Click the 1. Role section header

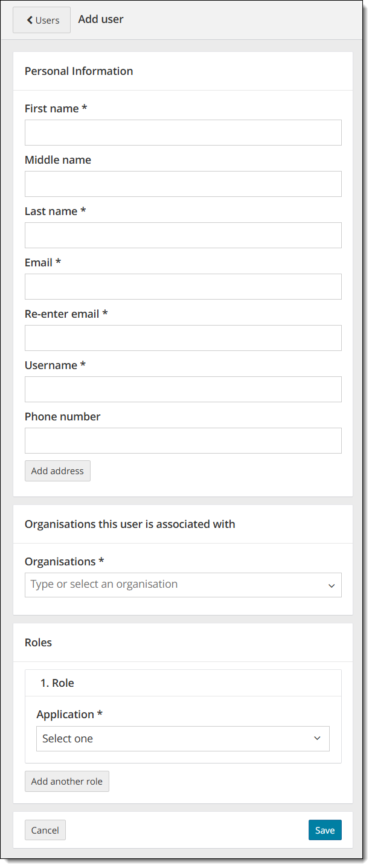(x=57, y=683)
